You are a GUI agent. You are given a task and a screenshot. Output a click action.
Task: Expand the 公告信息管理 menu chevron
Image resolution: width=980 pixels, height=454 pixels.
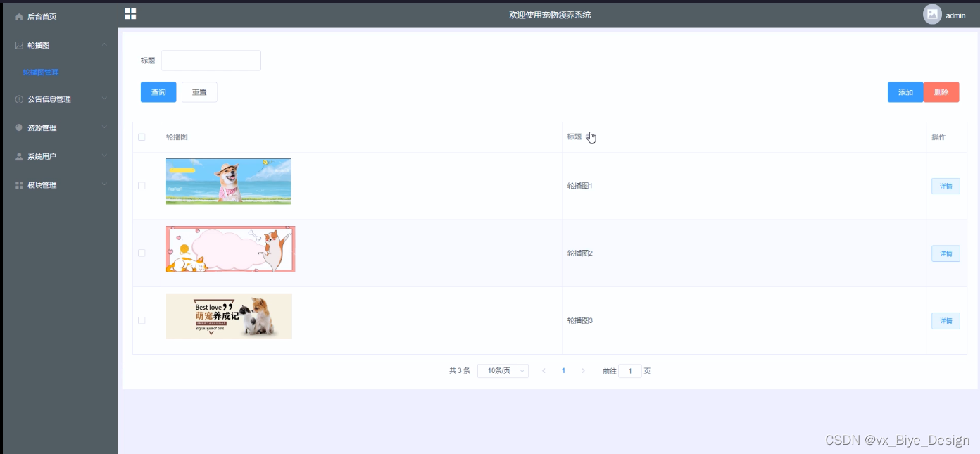[104, 99]
